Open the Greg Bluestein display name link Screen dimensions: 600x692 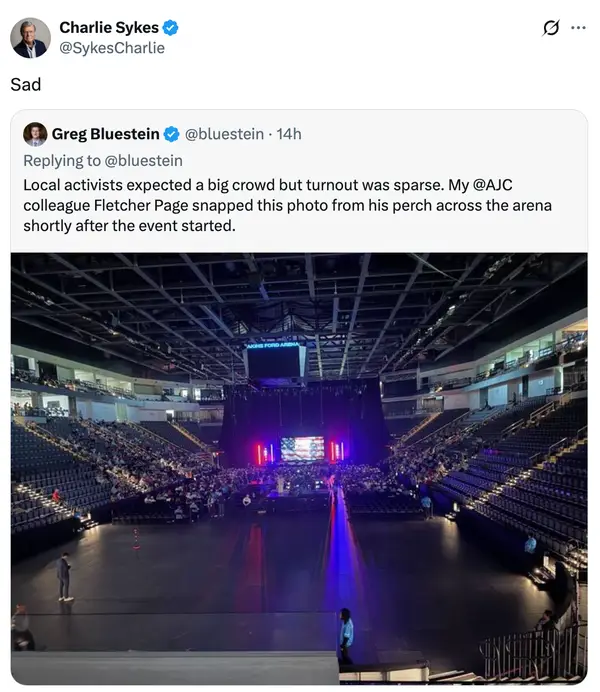coord(105,135)
